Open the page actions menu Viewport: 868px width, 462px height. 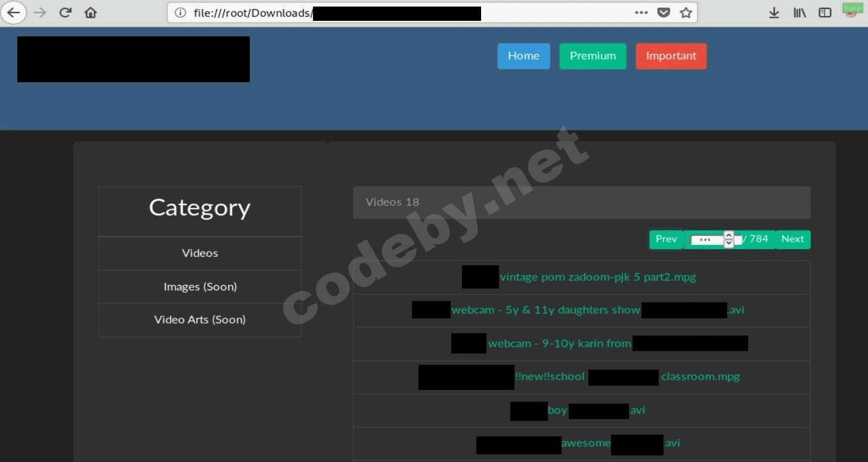[641, 13]
